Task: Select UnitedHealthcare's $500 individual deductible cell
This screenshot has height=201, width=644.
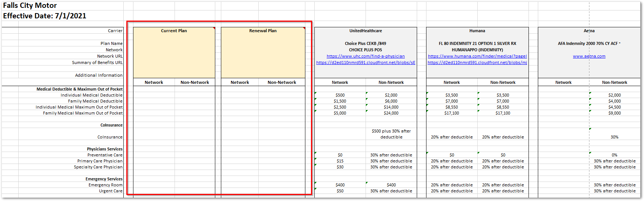Action: click(x=340, y=95)
